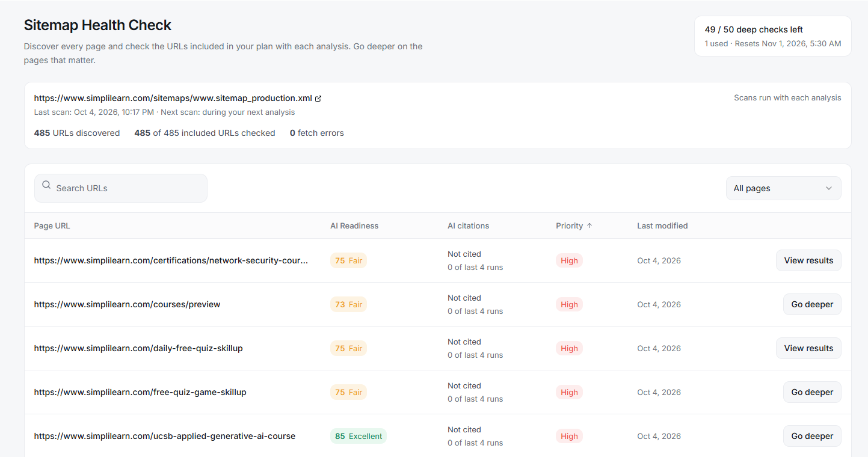View results for daily-free-quiz-skillup
The height and width of the screenshot is (457, 868).
point(808,348)
